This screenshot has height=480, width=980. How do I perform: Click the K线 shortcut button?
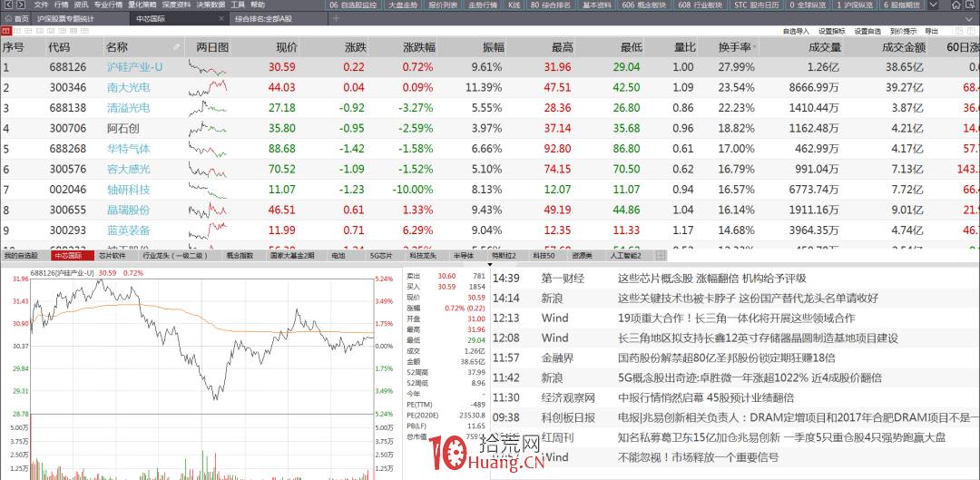point(514,5)
